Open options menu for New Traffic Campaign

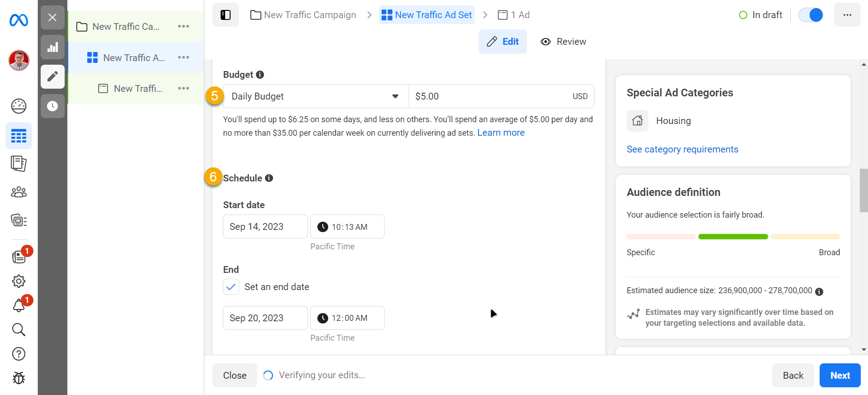coord(183,26)
